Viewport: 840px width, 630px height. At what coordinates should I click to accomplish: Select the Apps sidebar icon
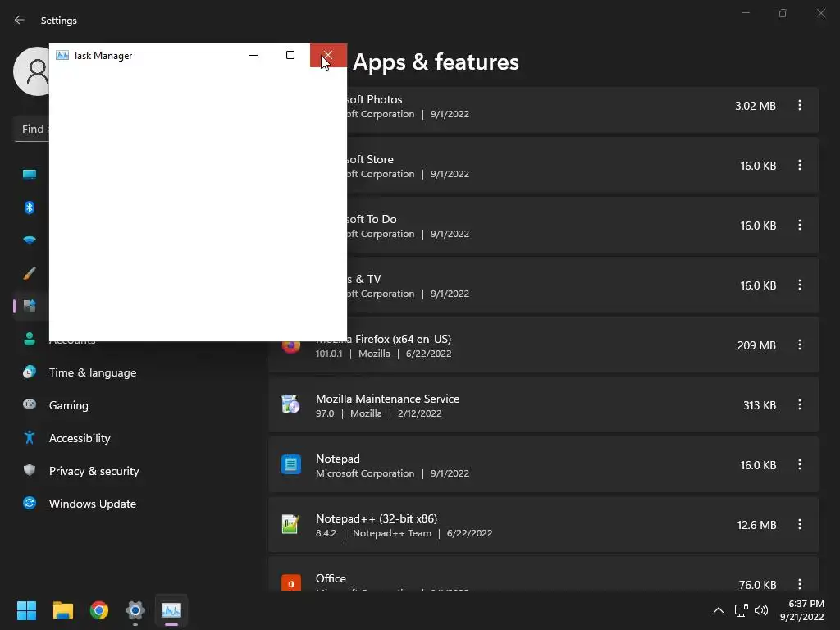30,306
